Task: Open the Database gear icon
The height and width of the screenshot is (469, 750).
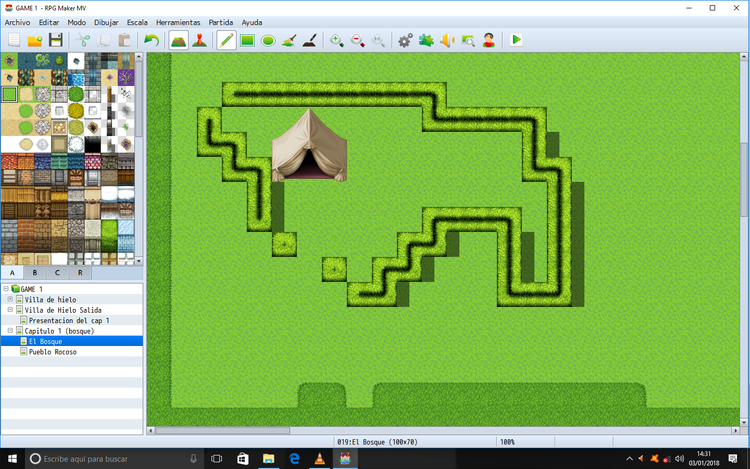Action: pos(405,40)
